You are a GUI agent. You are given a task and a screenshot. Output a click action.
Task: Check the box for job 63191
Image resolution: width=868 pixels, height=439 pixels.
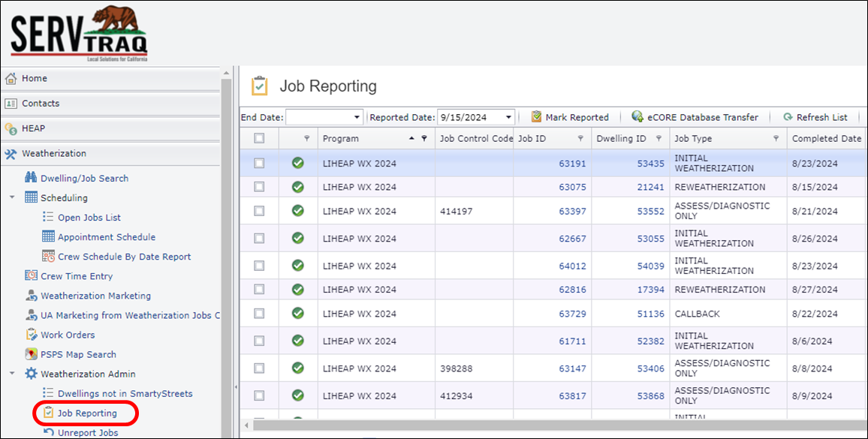(x=259, y=164)
